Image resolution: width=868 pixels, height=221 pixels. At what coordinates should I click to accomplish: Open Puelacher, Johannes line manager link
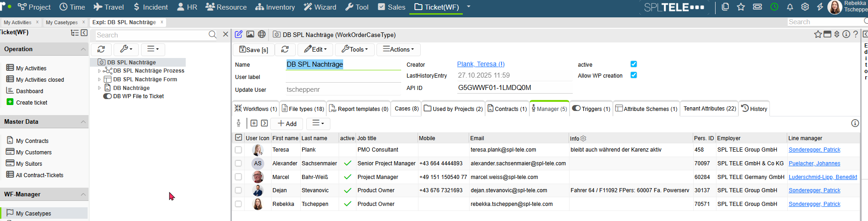tap(814, 163)
